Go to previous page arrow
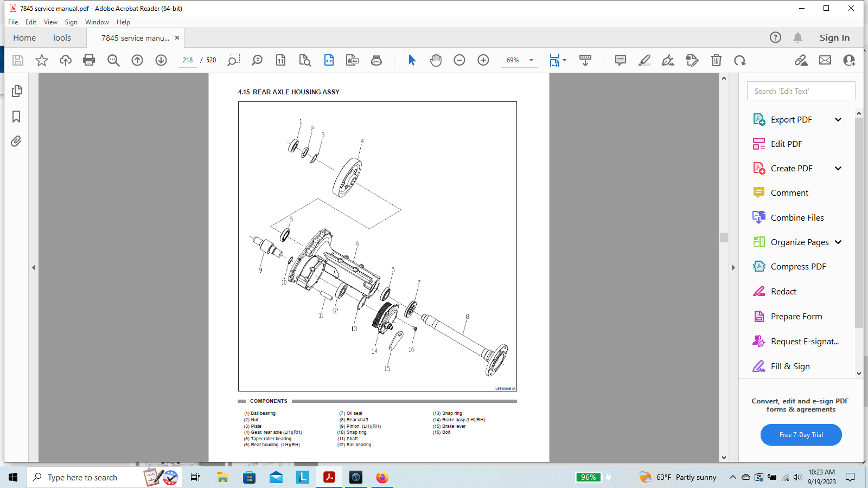Viewport: 868px width, 488px height. point(137,60)
